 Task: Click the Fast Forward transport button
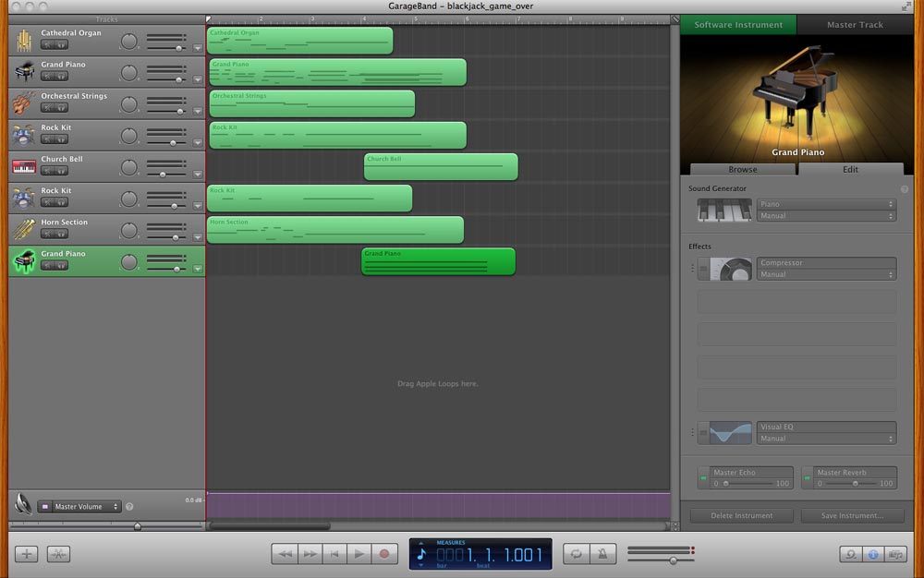click(x=310, y=554)
